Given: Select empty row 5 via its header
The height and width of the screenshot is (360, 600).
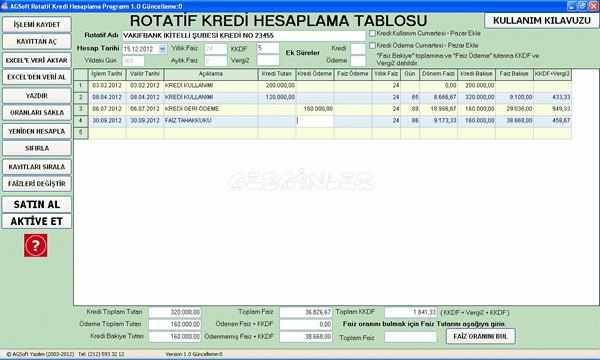Looking at the screenshot, I should tap(81, 132).
